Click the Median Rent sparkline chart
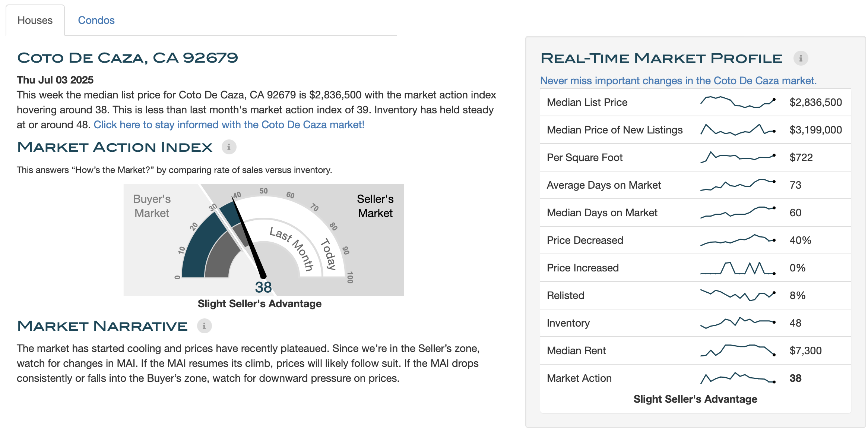The width and height of the screenshot is (868, 431). pyautogui.click(x=738, y=350)
